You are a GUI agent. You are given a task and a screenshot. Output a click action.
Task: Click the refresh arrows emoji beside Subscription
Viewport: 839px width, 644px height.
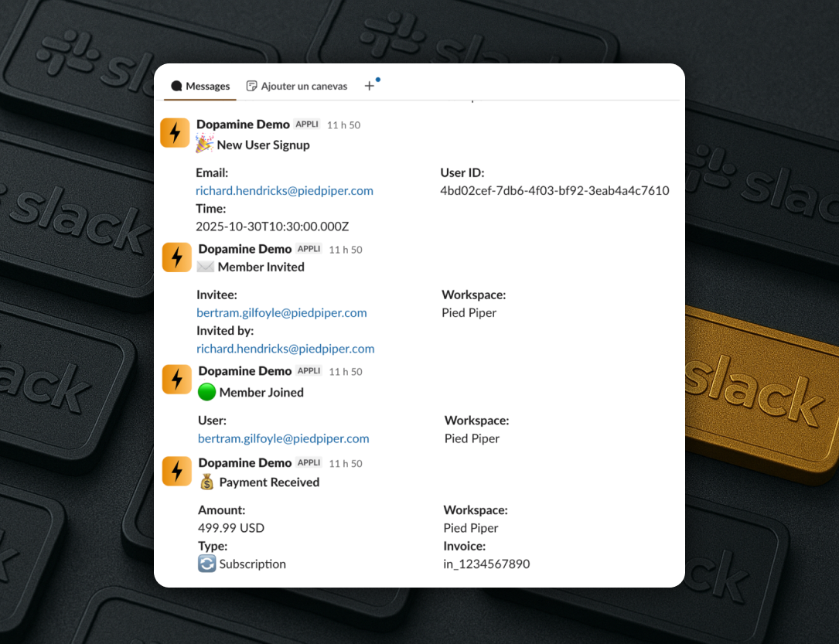[x=206, y=564]
